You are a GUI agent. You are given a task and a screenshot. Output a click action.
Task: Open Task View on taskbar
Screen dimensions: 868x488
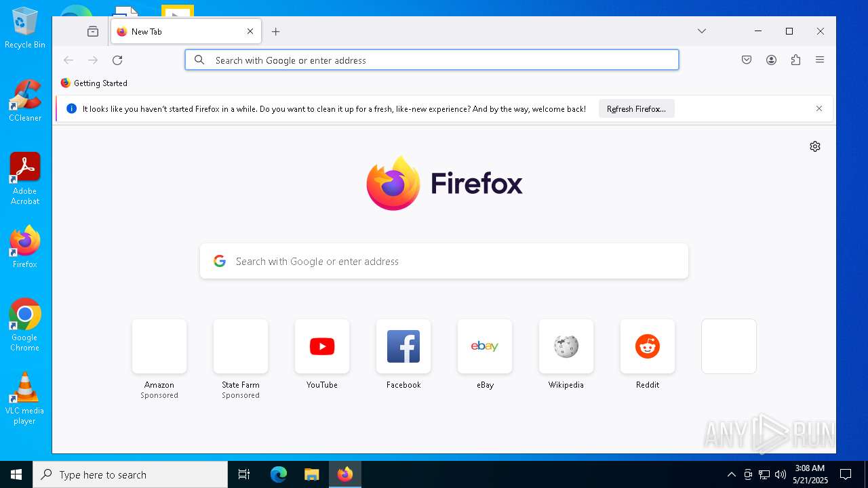[x=244, y=474]
